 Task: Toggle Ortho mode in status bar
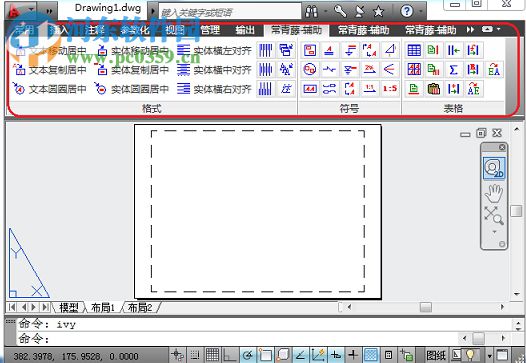pyautogui.click(x=230, y=355)
